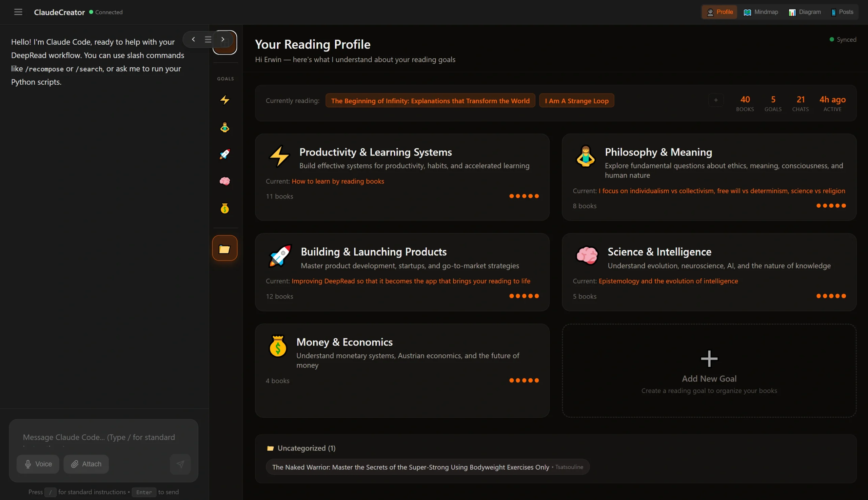Click the Voice microphone button

pyautogui.click(x=38, y=464)
